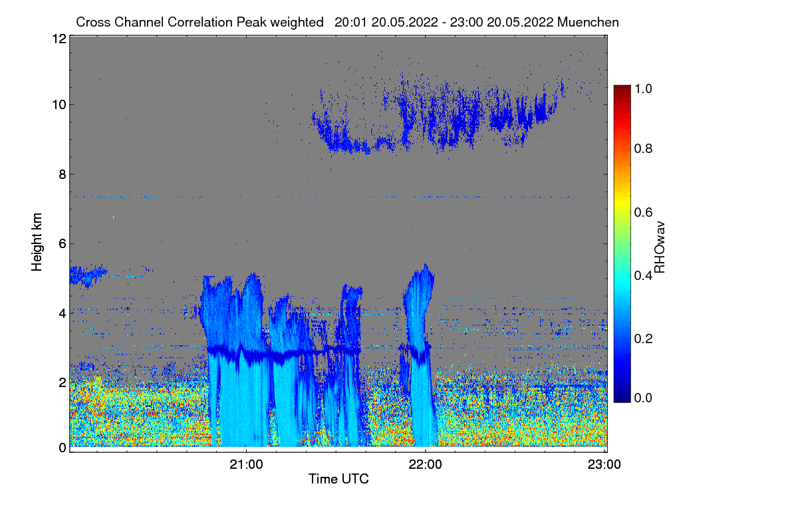The image size is (798, 532).
Task: Click the colorbar '0.6' value label
Action: pyautogui.click(x=642, y=211)
